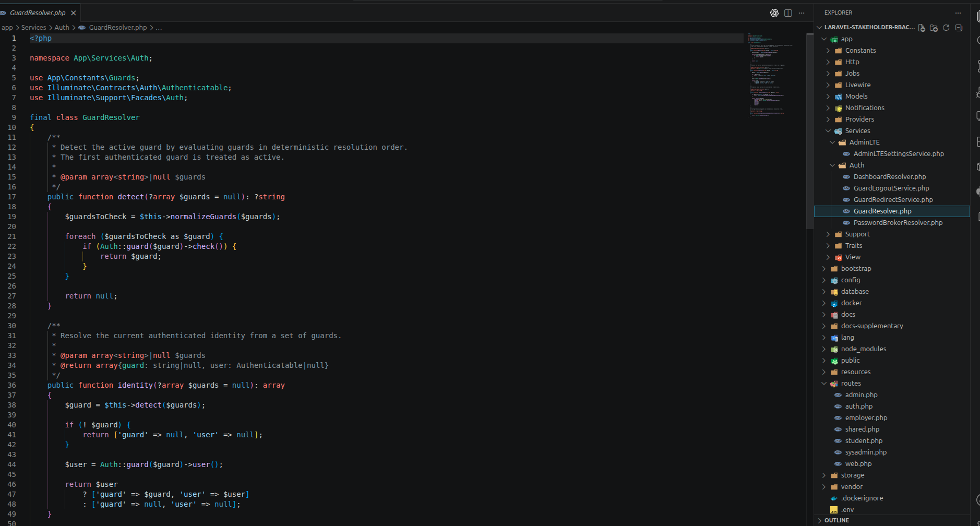Click the public folder icon
980x526 pixels.
[834, 361]
